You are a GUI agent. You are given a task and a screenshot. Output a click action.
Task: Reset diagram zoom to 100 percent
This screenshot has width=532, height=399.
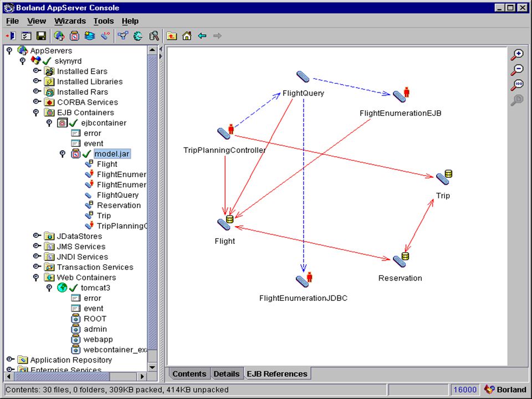(517, 85)
